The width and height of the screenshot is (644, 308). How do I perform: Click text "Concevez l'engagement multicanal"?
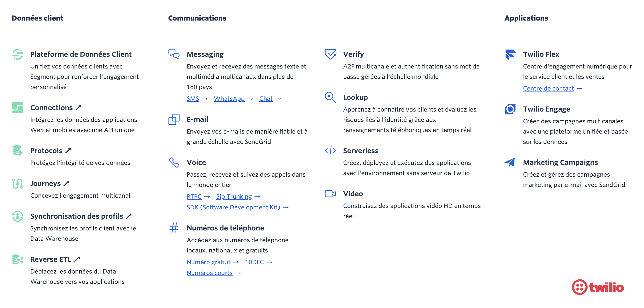click(x=80, y=196)
